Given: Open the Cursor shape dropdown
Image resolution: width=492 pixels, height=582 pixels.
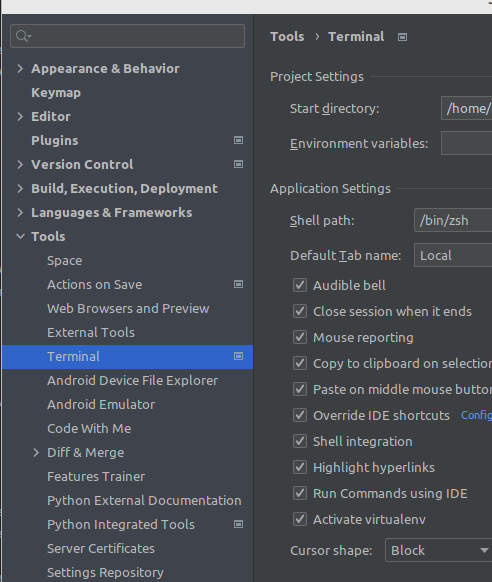Looking at the screenshot, I should [439, 550].
